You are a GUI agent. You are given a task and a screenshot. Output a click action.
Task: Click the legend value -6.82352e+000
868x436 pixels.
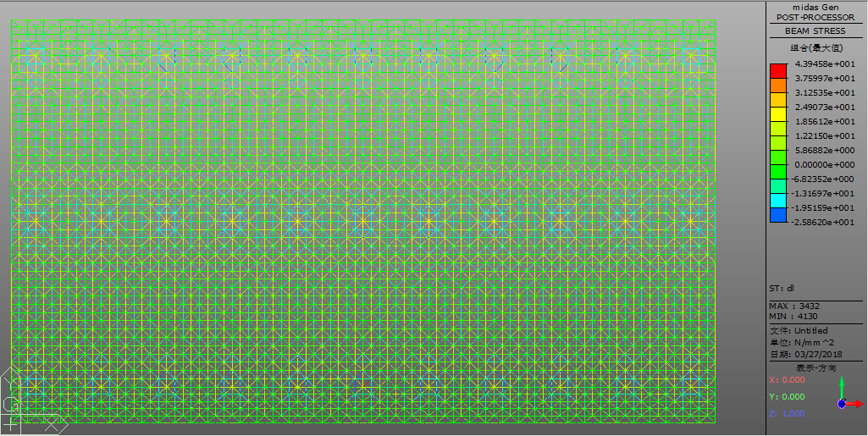pos(824,179)
